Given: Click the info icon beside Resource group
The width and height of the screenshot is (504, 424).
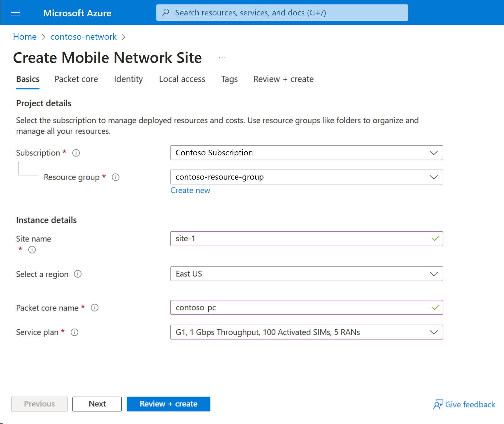Looking at the screenshot, I should pyautogui.click(x=115, y=177).
